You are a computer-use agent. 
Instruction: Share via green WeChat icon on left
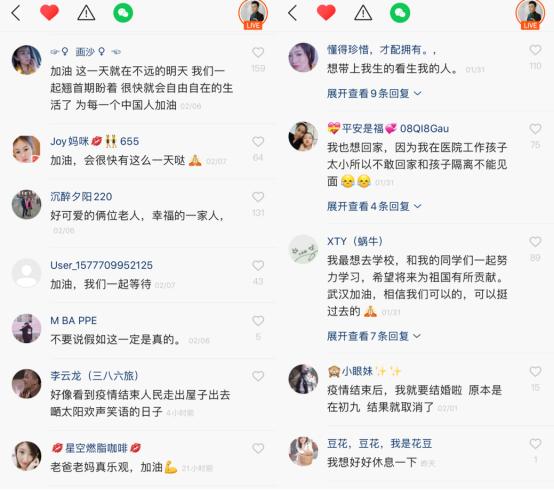tap(123, 13)
